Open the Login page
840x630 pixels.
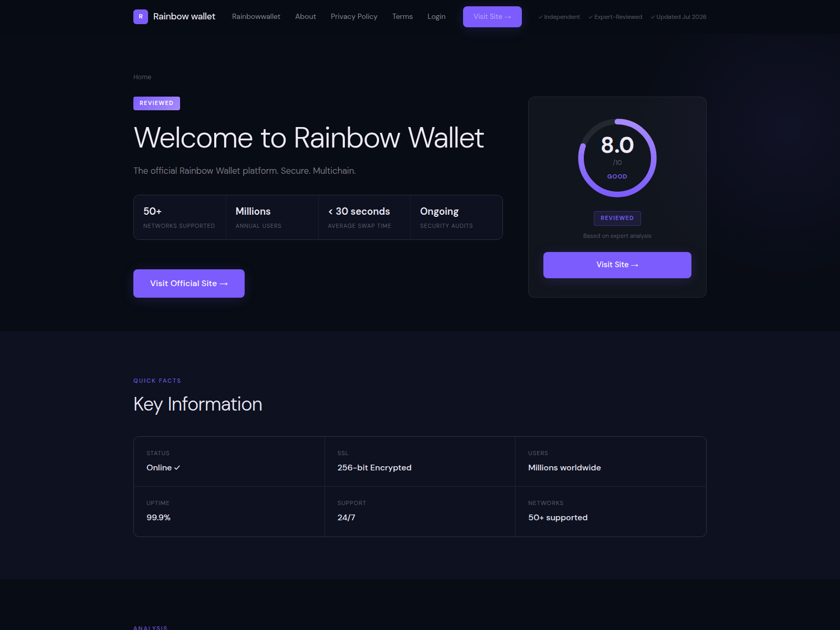pos(436,17)
